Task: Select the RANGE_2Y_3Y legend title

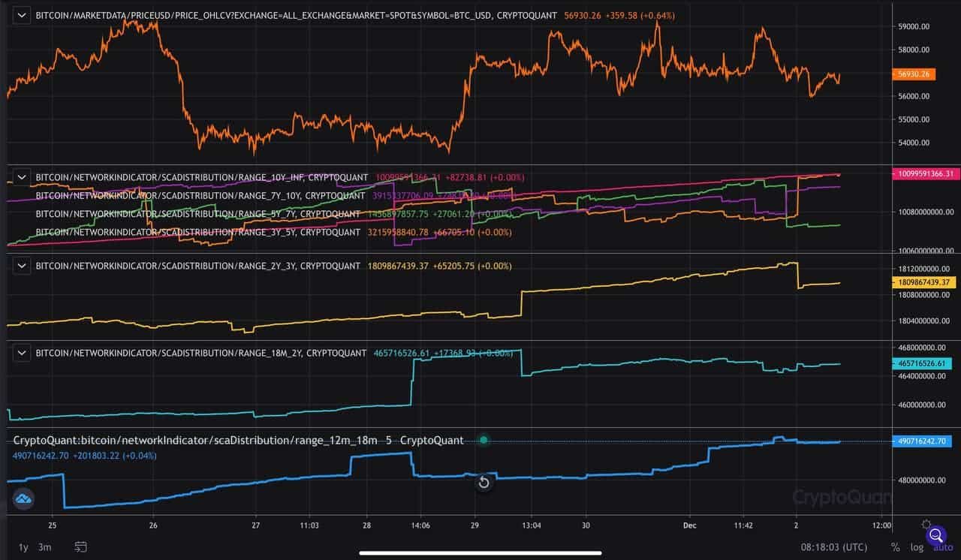Action: tap(198, 266)
